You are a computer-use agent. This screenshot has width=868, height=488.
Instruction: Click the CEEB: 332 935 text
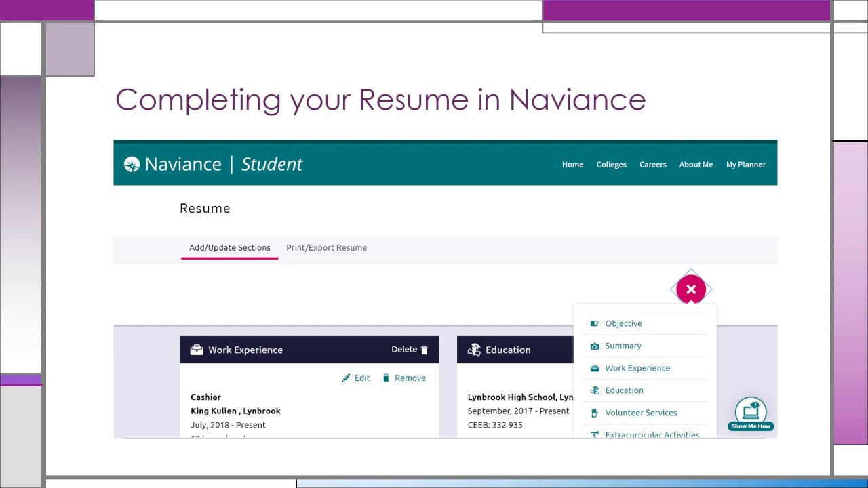pyautogui.click(x=495, y=425)
